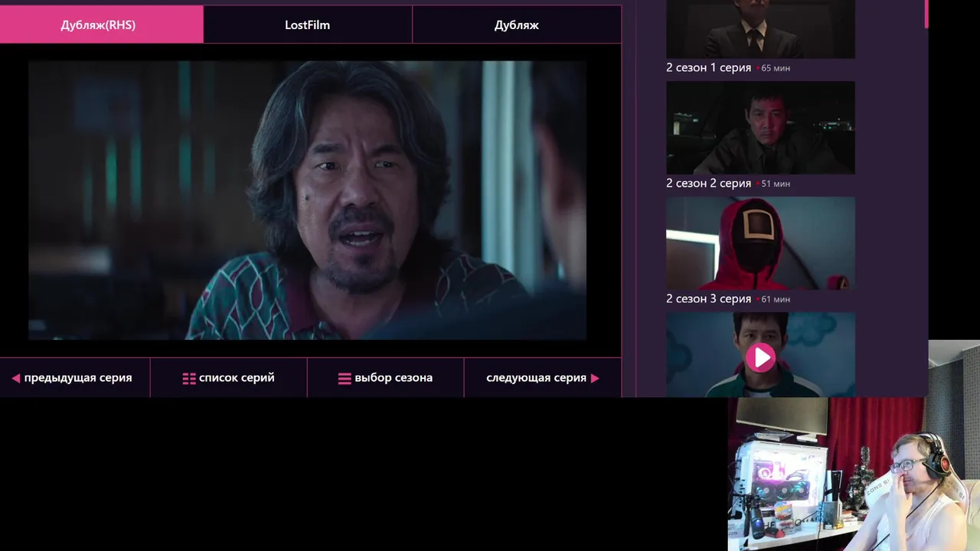
Task: Click the episode list scrollbar thumb
Action: coord(926,14)
